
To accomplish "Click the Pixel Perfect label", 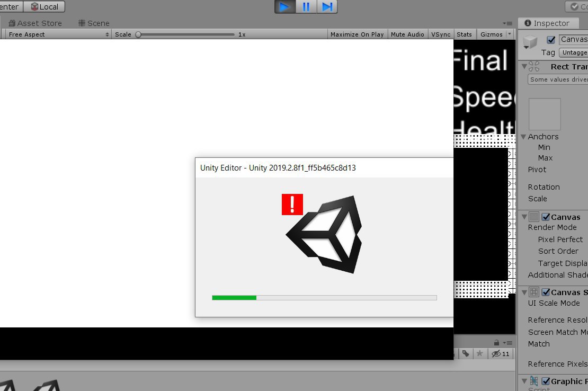I will [x=560, y=239].
